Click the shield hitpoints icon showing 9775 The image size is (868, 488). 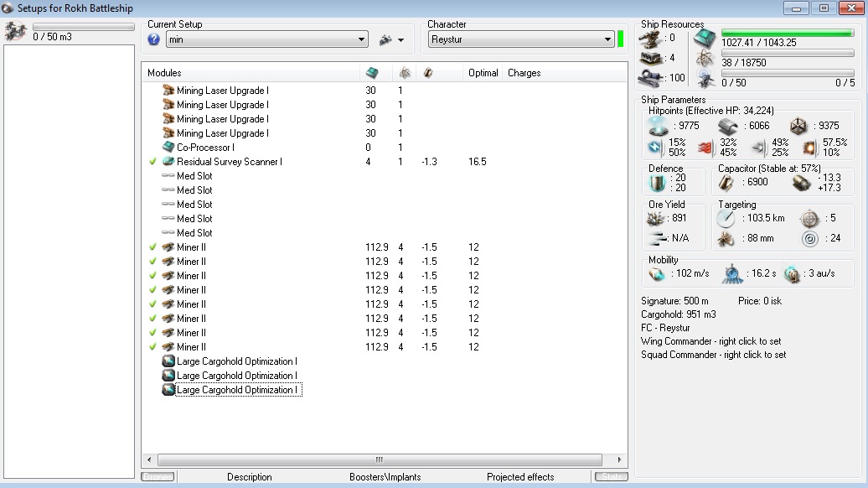(x=659, y=127)
